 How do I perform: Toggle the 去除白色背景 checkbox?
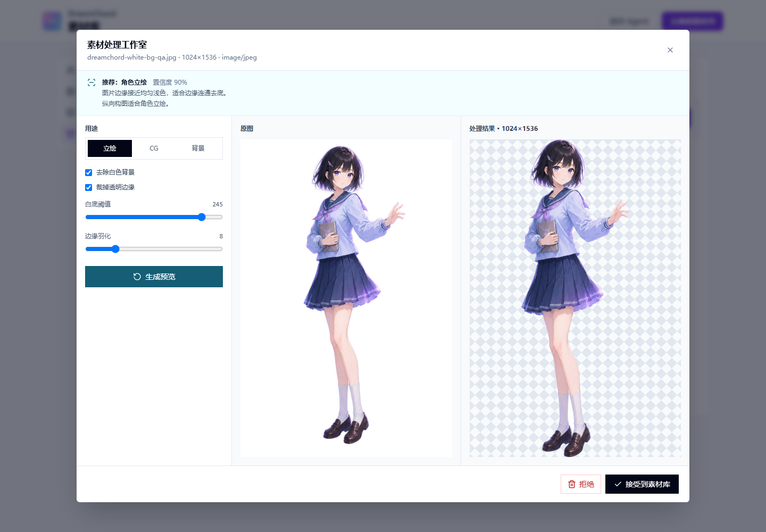pyautogui.click(x=89, y=172)
